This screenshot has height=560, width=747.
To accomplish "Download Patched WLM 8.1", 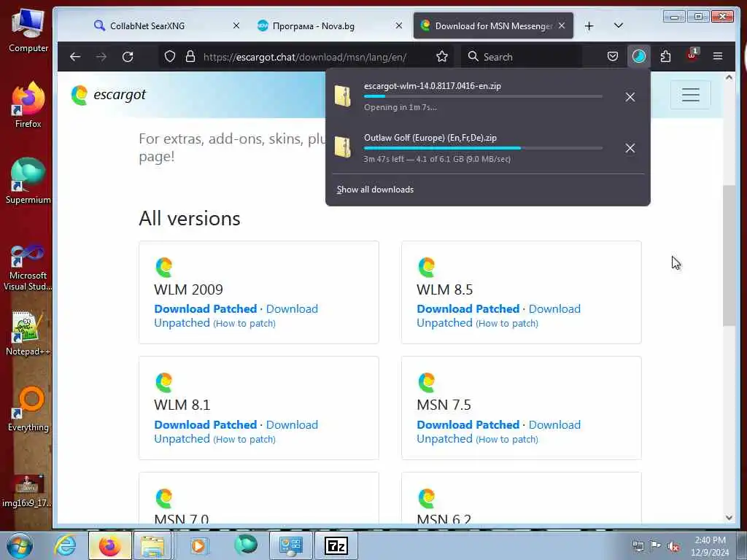I will 205,425.
